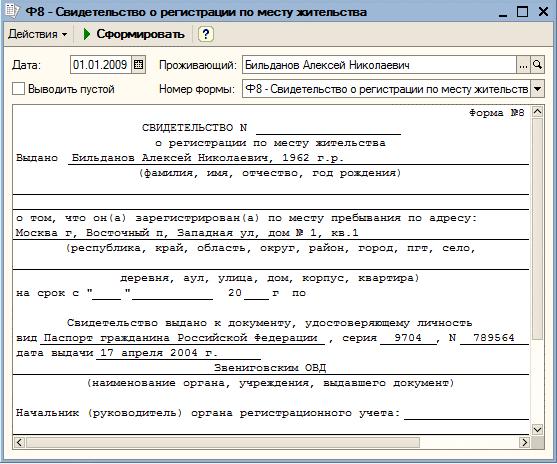Click the text 'Форма №8'
Viewport: 557px width, 464px height.
coord(497,113)
